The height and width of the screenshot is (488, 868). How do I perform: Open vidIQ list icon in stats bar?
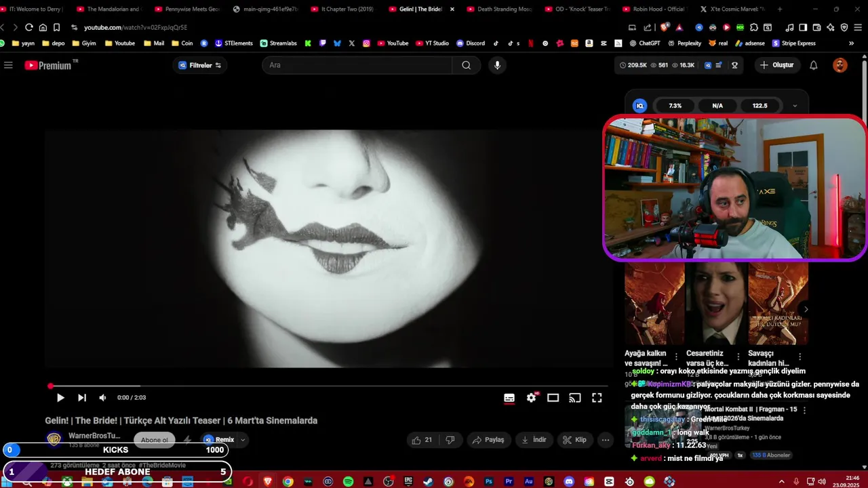click(x=719, y=65)
